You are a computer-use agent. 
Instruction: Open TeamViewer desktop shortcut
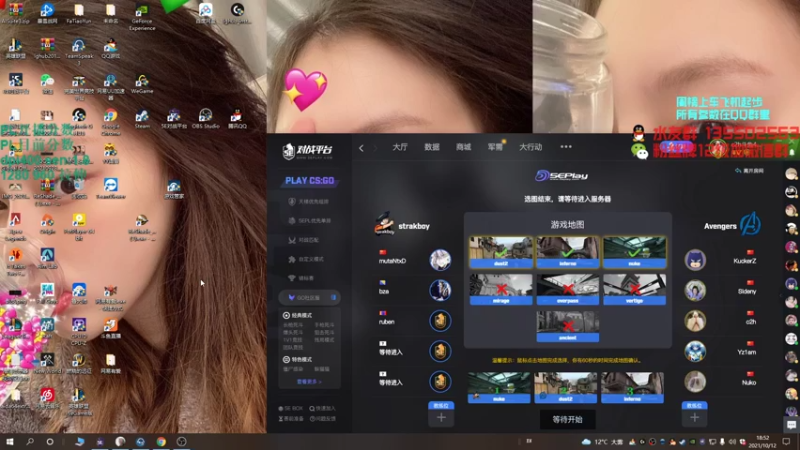(x=110, y=188)
